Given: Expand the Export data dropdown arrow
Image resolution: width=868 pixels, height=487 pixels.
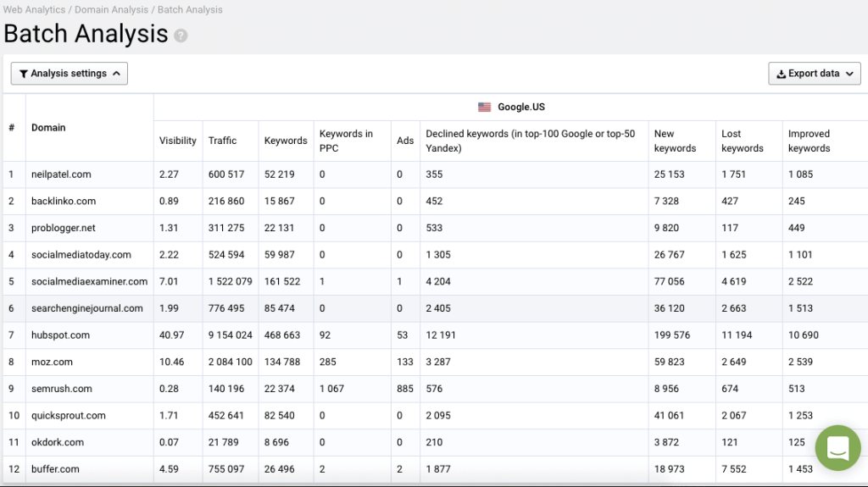Looking at the screenshot, I should 849,74.
